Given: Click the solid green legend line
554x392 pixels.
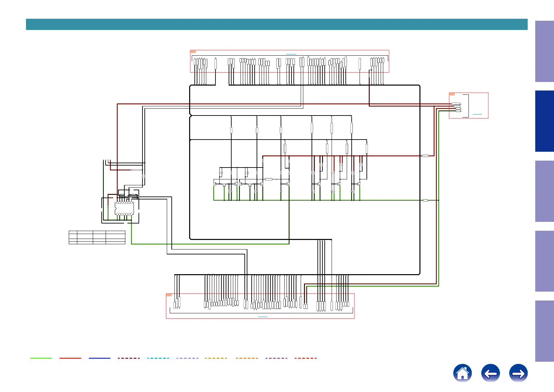Looking at the screenshot, I should coord(41,358).
